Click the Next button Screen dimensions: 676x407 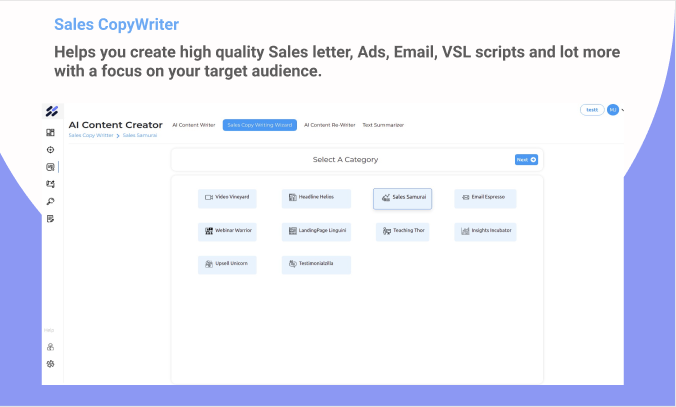pyautogui.click(x=526, y=160)
